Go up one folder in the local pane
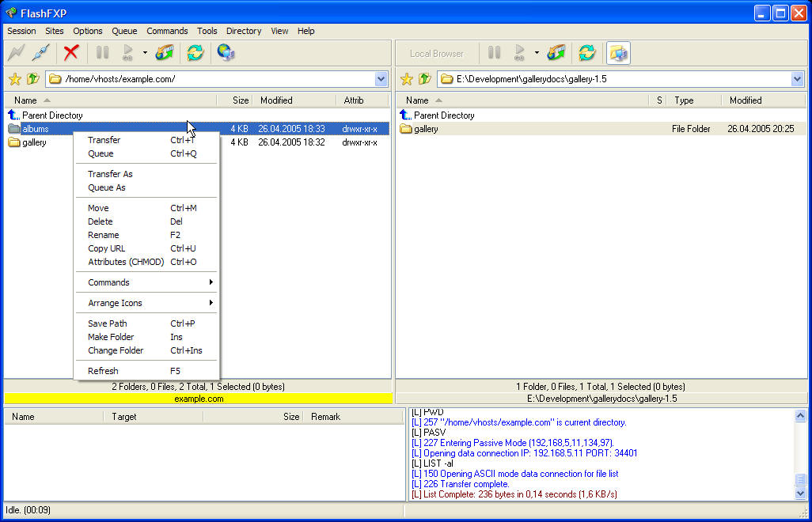 click(425, 79)
